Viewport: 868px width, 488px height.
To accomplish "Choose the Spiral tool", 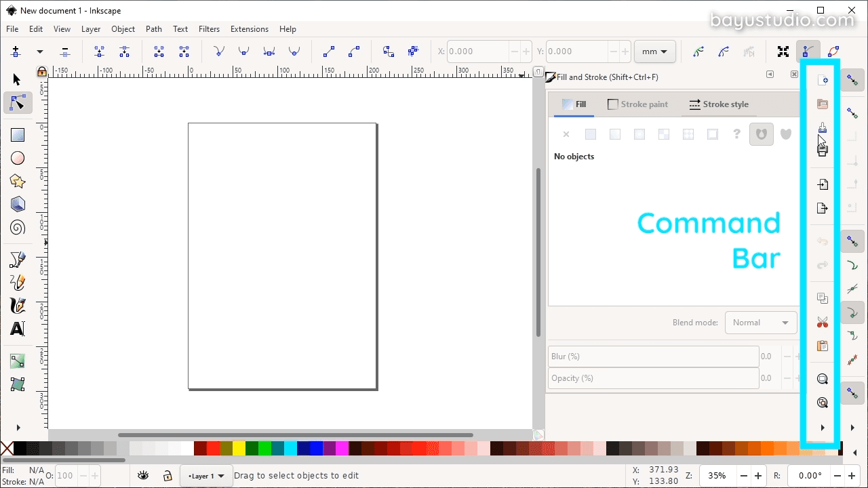I will pyautogui.click(x=17, y=227).
